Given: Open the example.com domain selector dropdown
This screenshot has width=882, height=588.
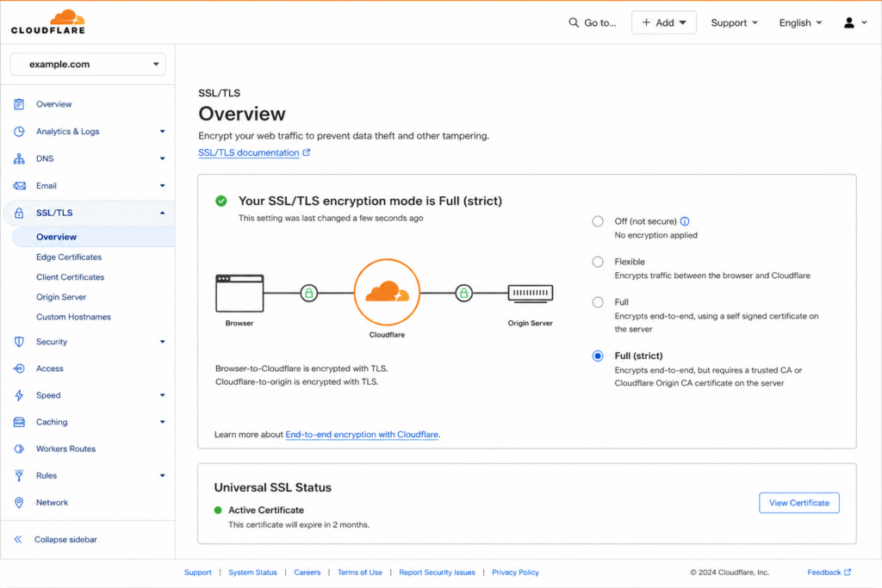Looking at the screenshot, I should coord(88,64).
